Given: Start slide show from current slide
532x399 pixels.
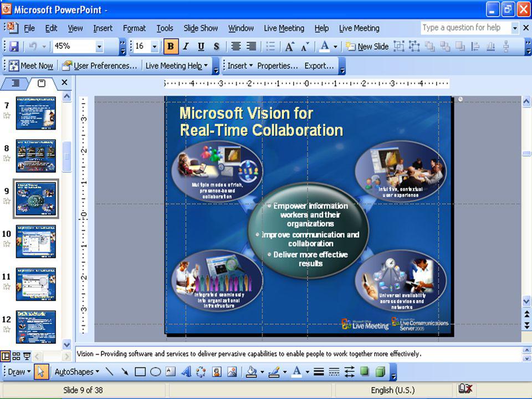Looking at the screenshot, I should tap(27, 356).
